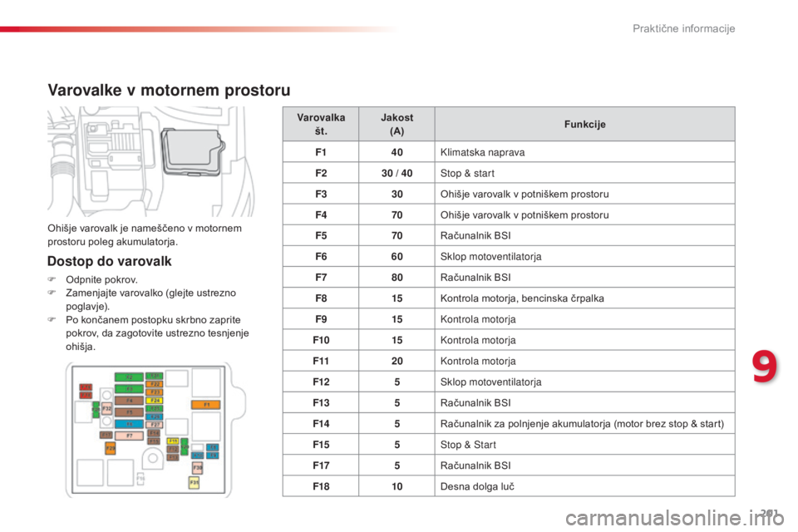Click table cell 'F12'

(321, 382)
